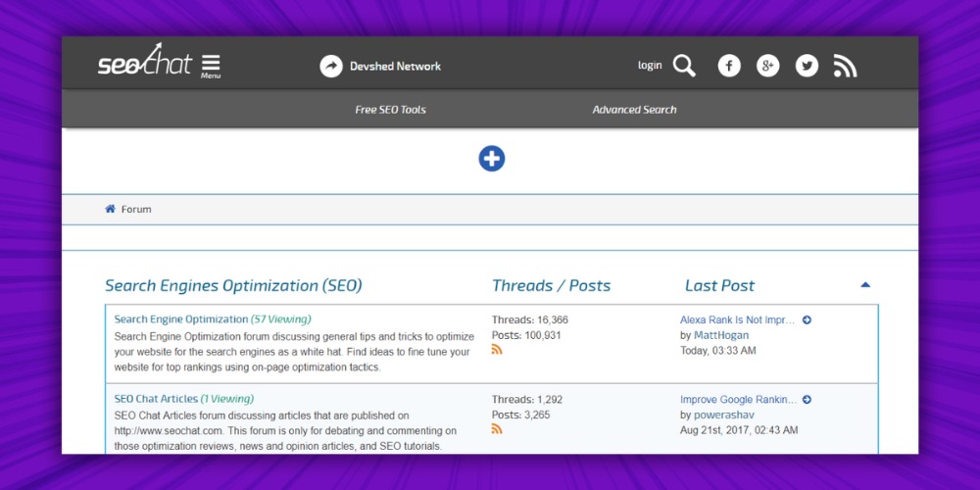Click the home icon in breadcrumb
Screen dimensions: 980x490
coord(111,209)
